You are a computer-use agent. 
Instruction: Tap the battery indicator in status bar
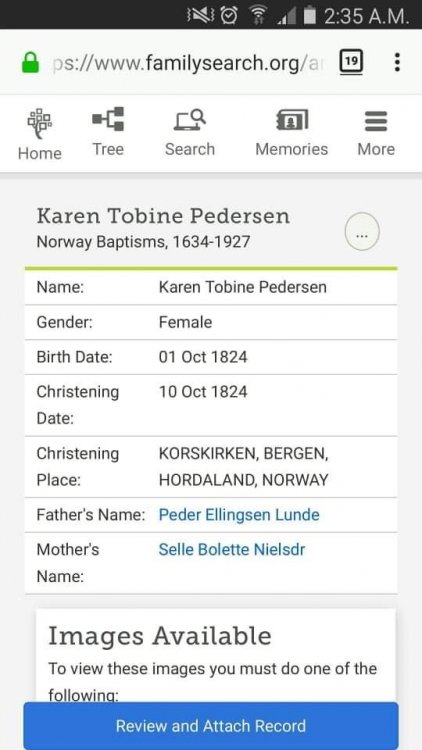(310, 16)
